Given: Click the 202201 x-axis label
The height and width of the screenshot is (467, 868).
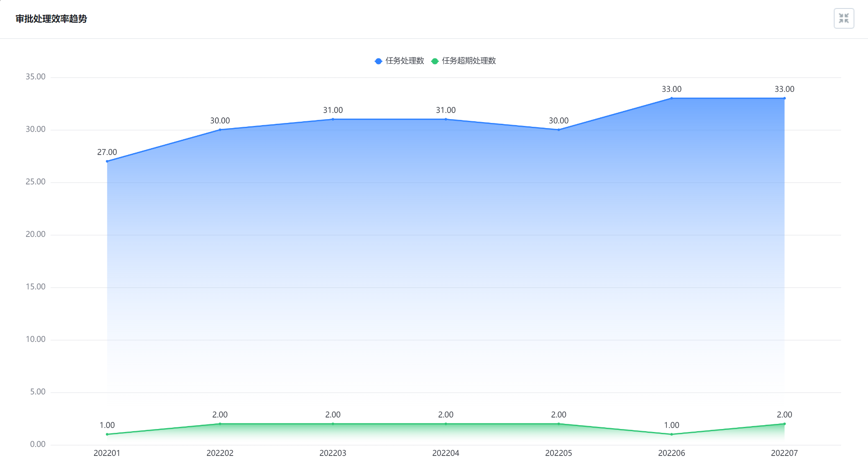Looking at the screenshot, I should coord(107,453).
